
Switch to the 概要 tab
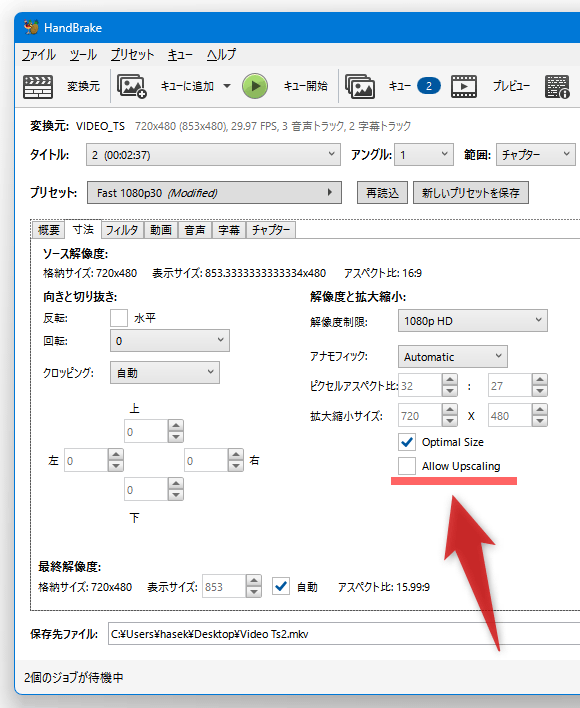pos(49,230)
